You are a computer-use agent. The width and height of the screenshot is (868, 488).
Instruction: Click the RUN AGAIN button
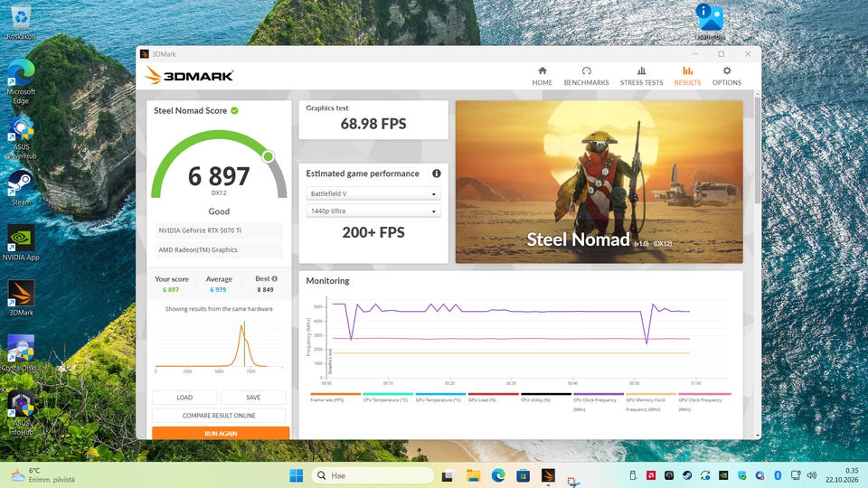click(x=221, y=433)
